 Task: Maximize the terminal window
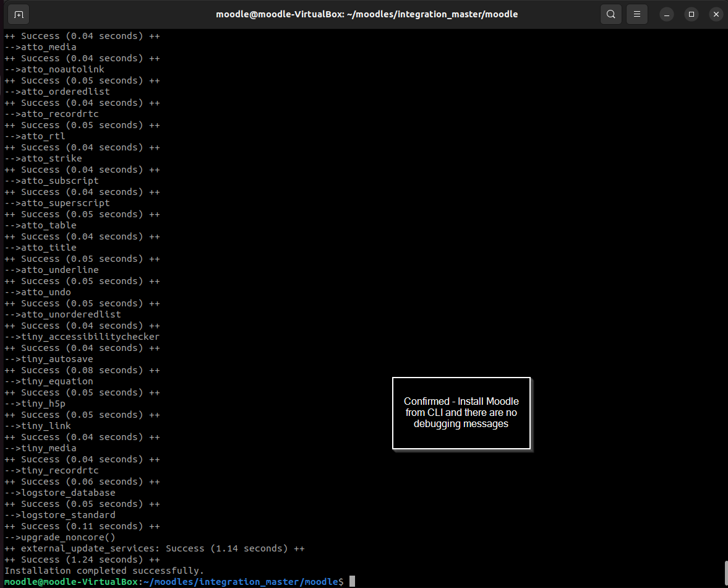[x=692, y=14]
